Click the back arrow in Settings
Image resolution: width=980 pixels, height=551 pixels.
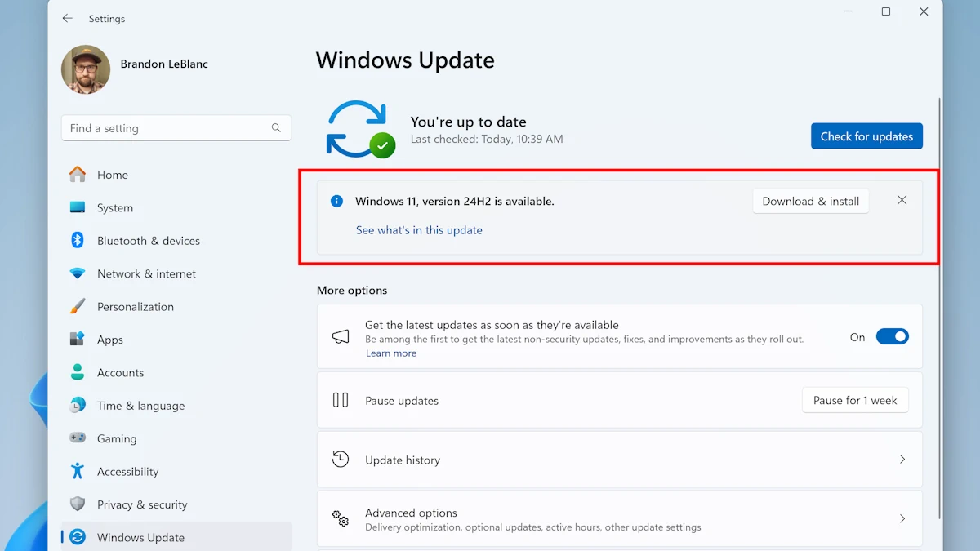click(x=68, y=18)
